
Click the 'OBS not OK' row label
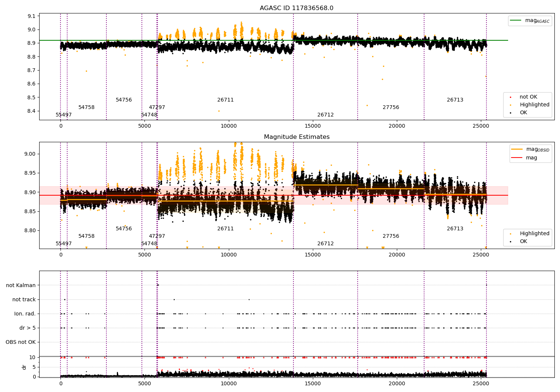(x=21, y=342)
